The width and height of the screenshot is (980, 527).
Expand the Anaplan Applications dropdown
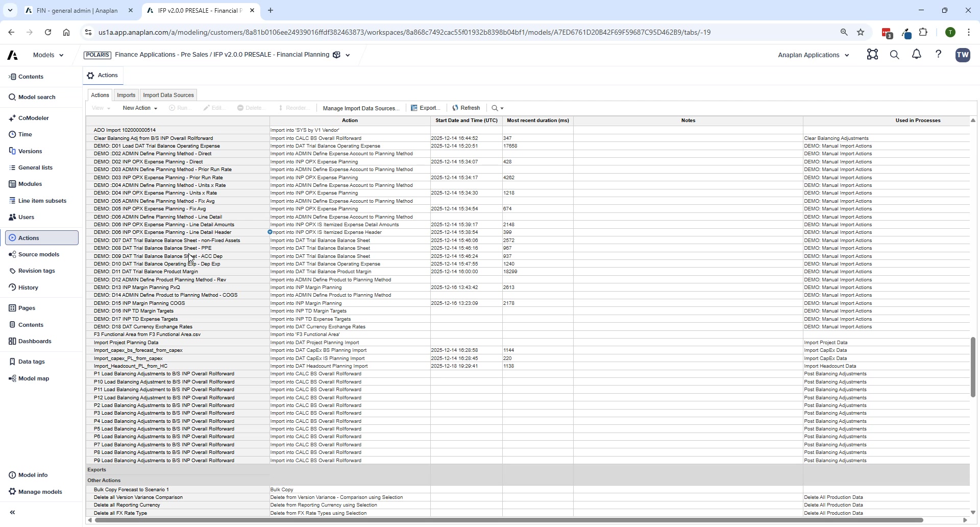[x=813, y=55]
